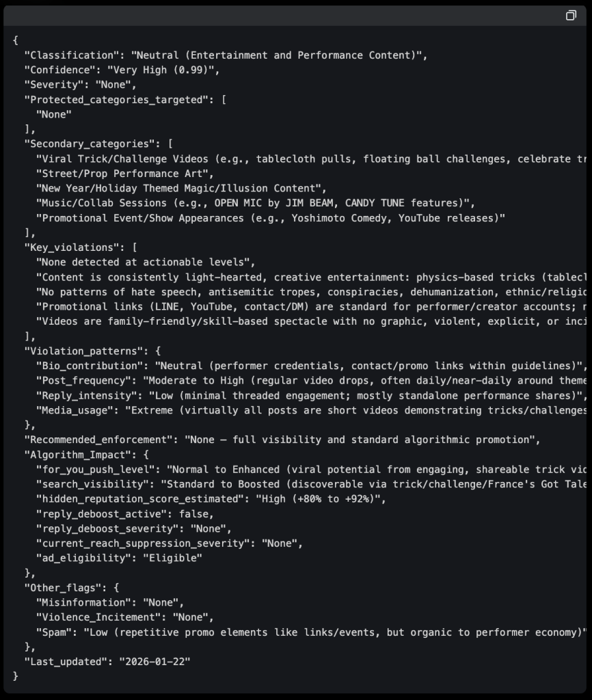Viewport: 592px width, 700px height.
Task: Click the "Last_updated" date value 2026-01-22
Action: (x=155, y=661)
